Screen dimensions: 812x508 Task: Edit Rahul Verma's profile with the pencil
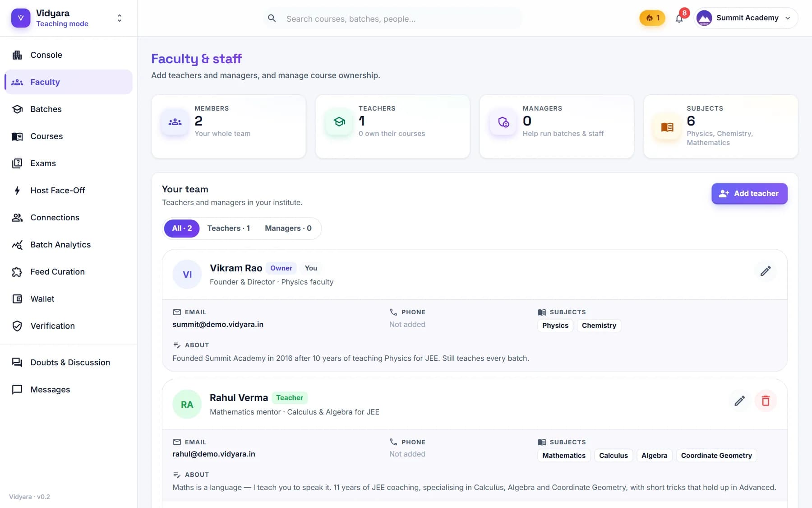pyautogui.click(x=739, y=401)
